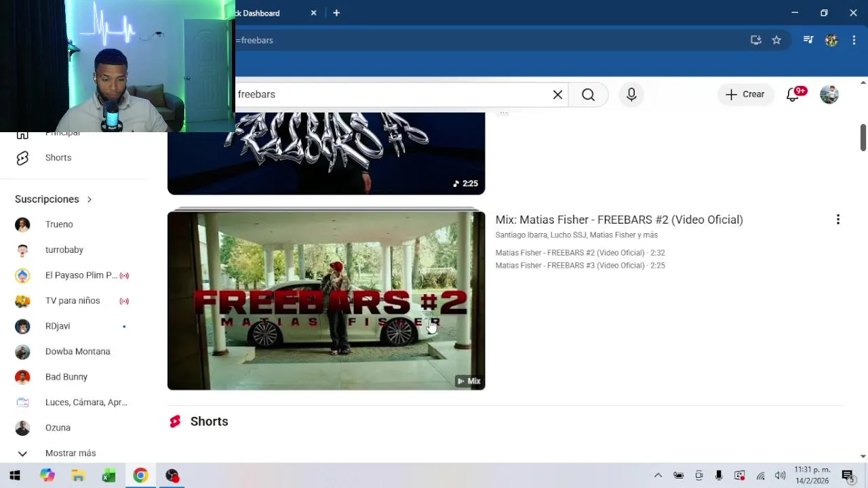
Task: Switch to Chrome in taskbar
Action: point(140,476)
